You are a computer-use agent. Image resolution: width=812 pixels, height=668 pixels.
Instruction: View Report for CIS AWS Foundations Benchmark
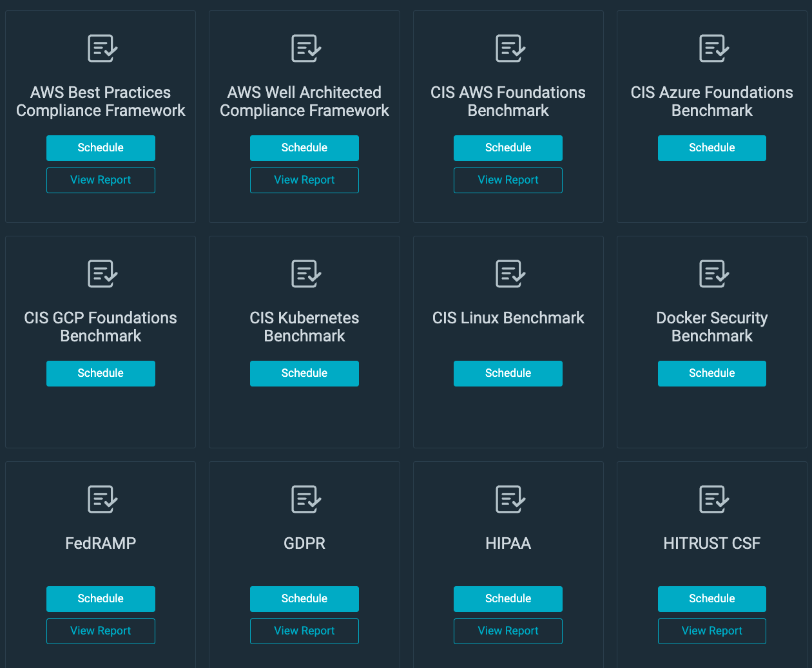click(508, 180)
